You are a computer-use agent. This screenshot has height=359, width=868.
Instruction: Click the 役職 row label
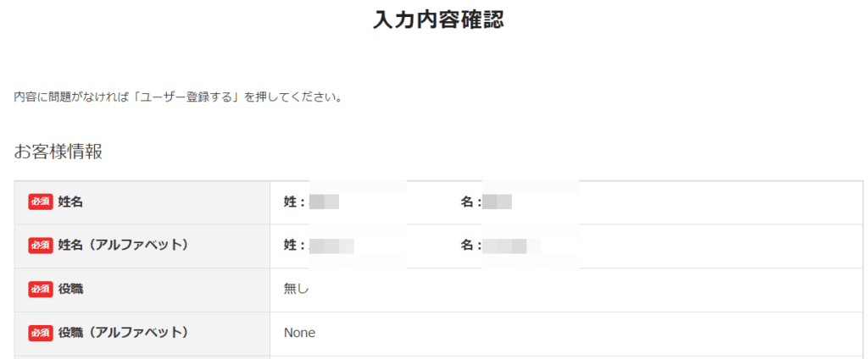(70, 289)
